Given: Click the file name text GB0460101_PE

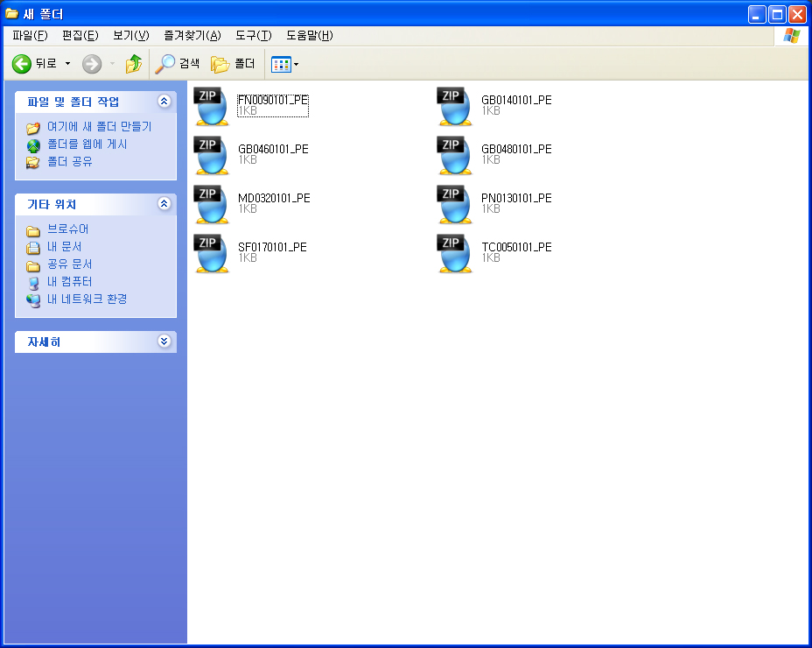Looking at the screenshot, I should (x=273, y=149).
